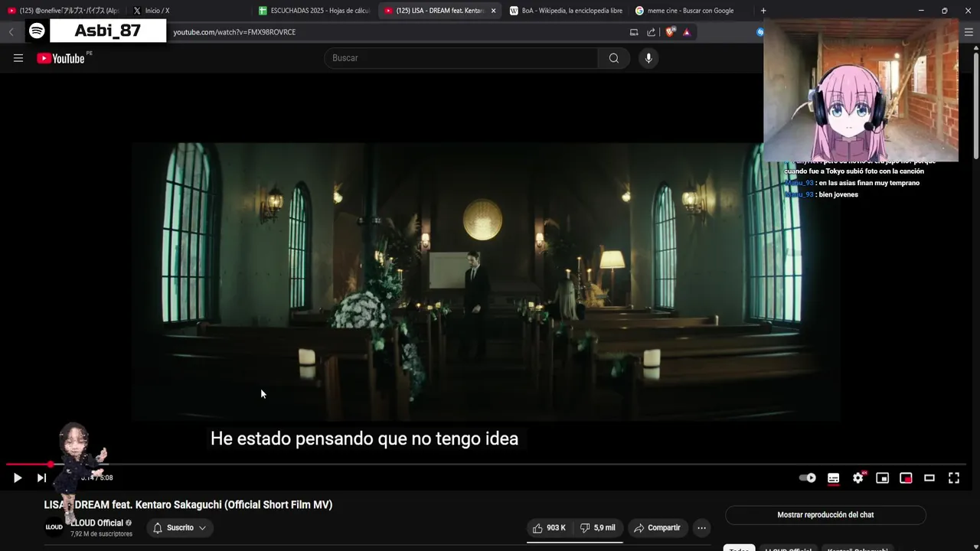Click the Spanish subtitle caption text
The width and height of the screenshot is (980, 551).
364,439
